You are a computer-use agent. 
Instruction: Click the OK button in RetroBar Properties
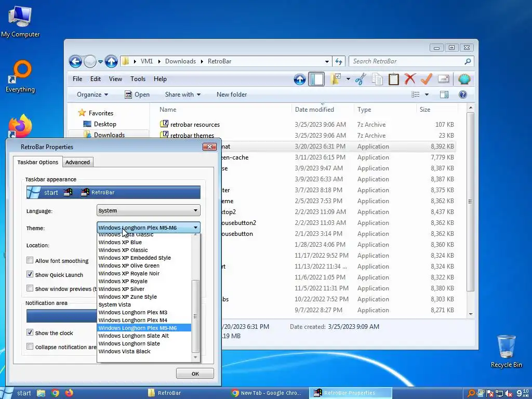(195, 374)
